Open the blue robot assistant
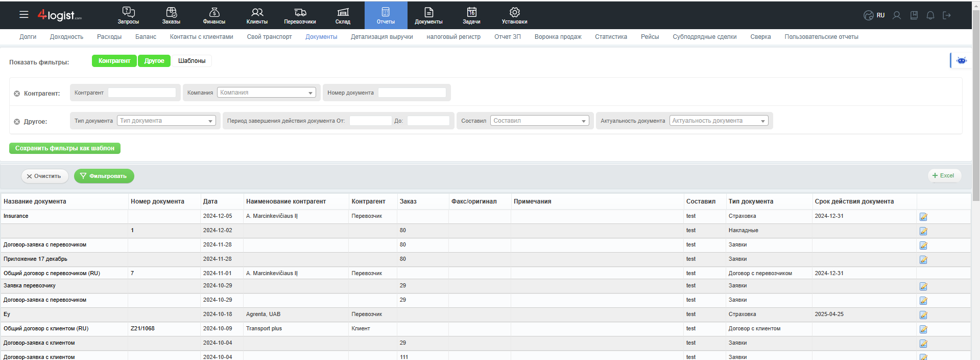Screen dimensions: 980x360 coord(961,60)
